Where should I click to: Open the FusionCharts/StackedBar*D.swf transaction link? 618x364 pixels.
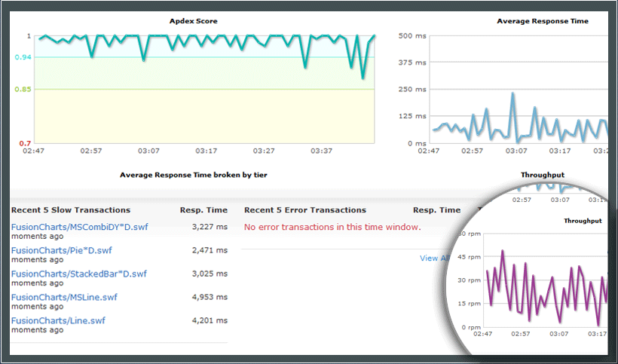79,274
